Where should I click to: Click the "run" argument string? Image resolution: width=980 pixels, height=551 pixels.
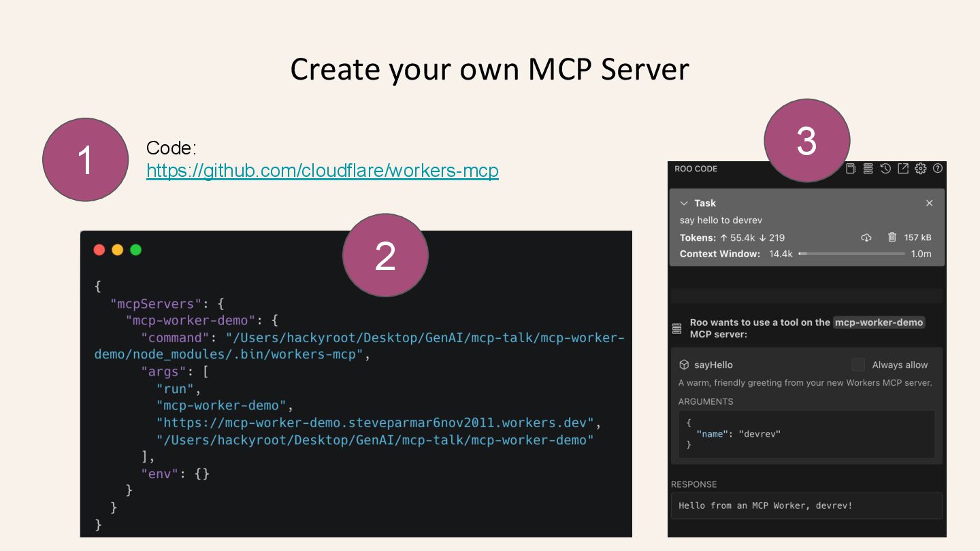176,388
